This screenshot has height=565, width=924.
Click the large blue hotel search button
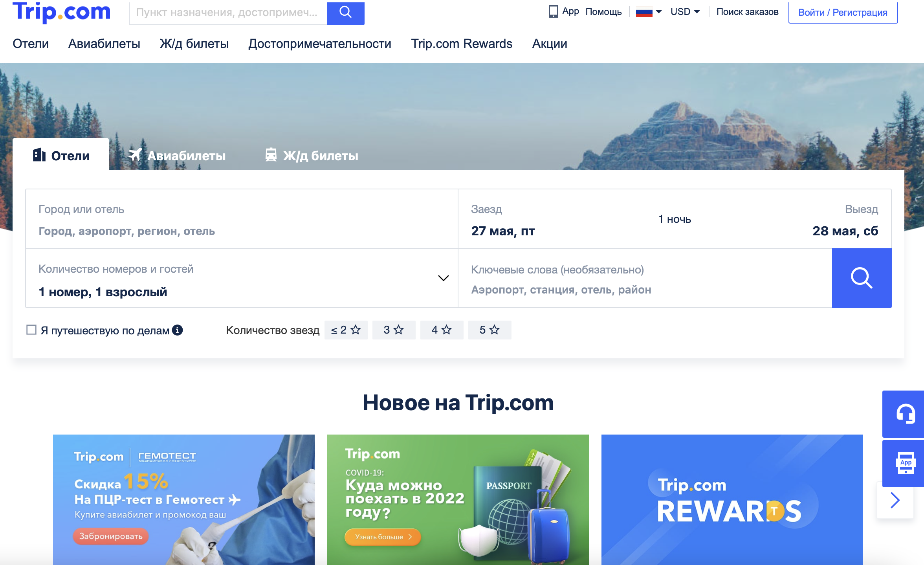coord(862,278)
